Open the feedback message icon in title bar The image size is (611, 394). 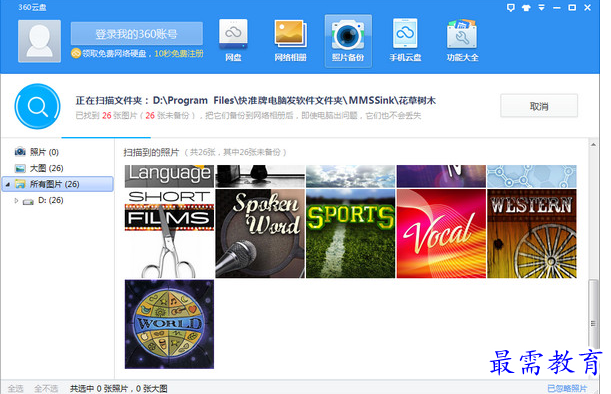click(510, 7)
